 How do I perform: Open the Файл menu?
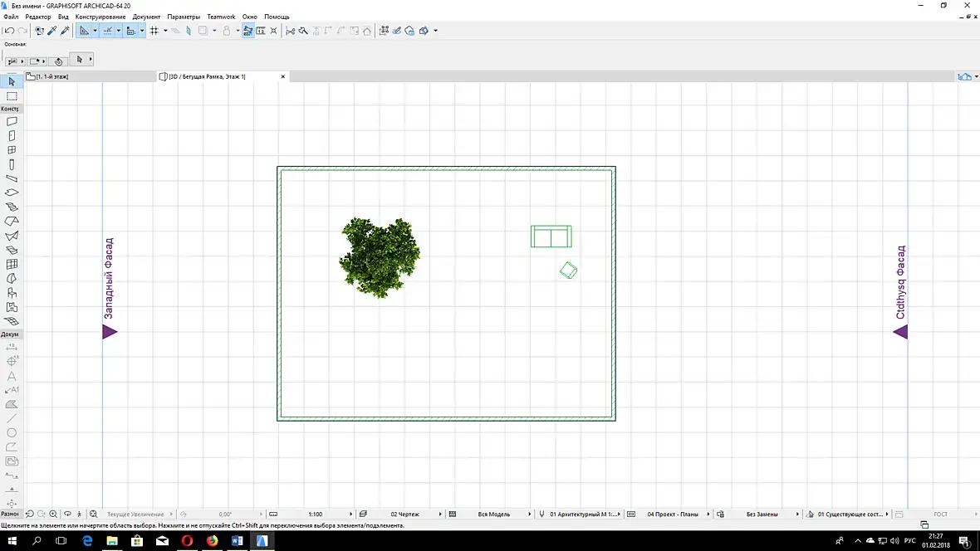[12, 17]
